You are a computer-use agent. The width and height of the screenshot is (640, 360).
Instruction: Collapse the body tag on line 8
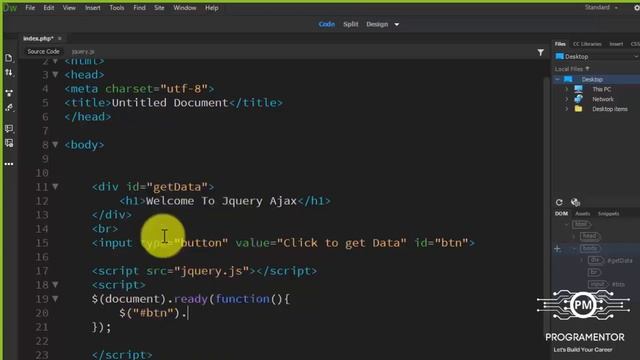(x=55, y=144)
